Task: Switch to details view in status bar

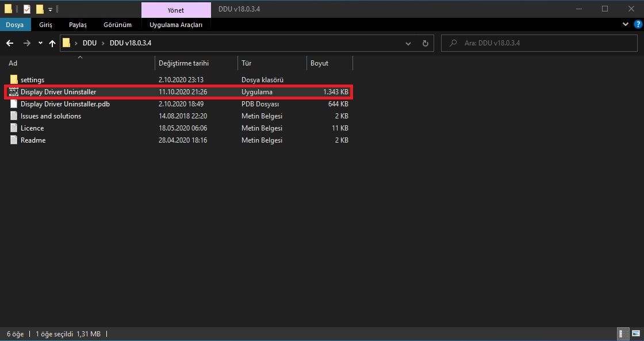Action: coord(623,334)
